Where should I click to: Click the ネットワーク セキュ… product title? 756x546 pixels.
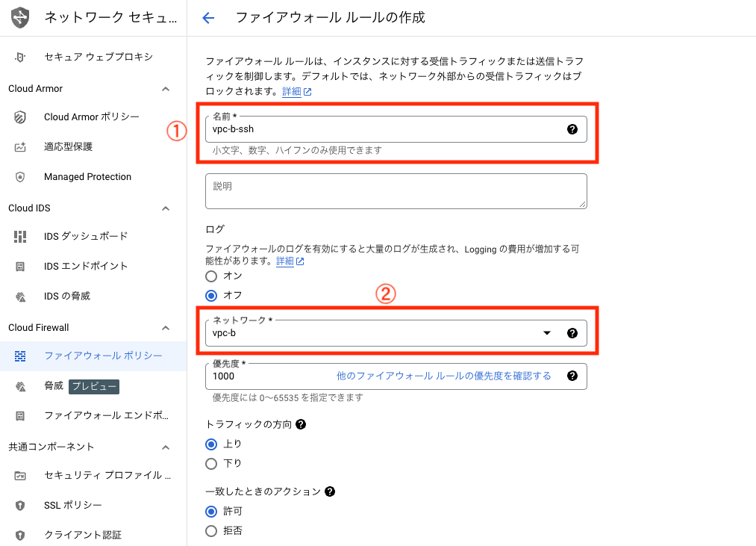111,18
